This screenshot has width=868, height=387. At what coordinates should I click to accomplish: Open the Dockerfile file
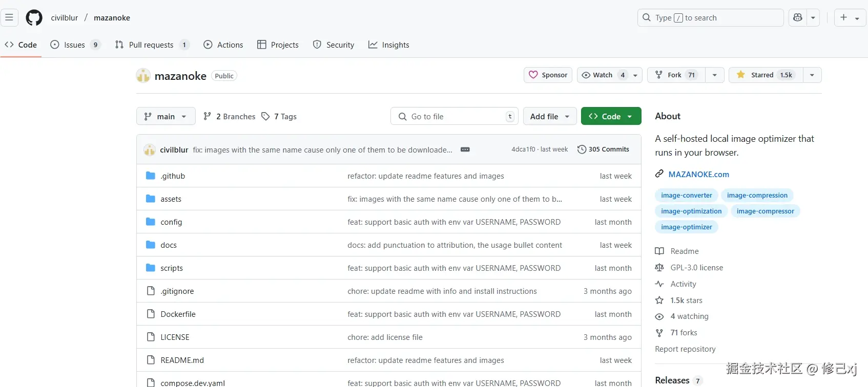178,314
